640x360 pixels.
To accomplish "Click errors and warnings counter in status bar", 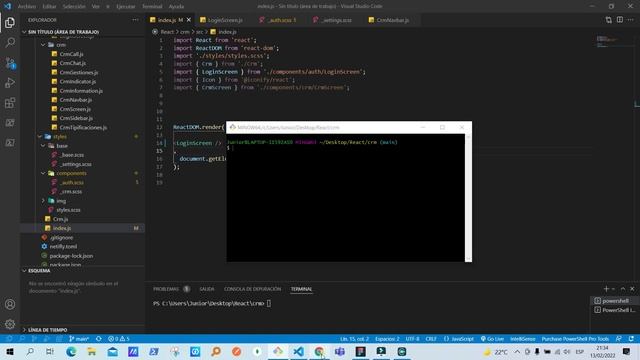I will point(118,339).
